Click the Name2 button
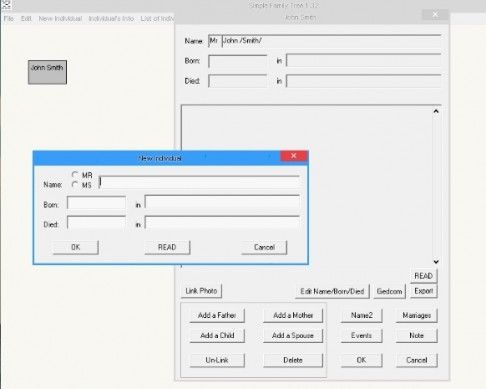Image resolution: width=486 pixels, height=389 pixels. tap(362, 315)
